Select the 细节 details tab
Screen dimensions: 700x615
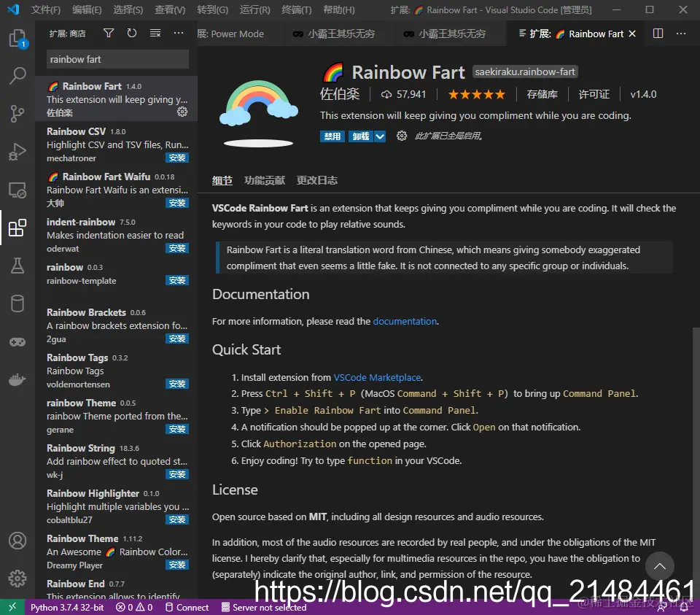click(222, 180)
